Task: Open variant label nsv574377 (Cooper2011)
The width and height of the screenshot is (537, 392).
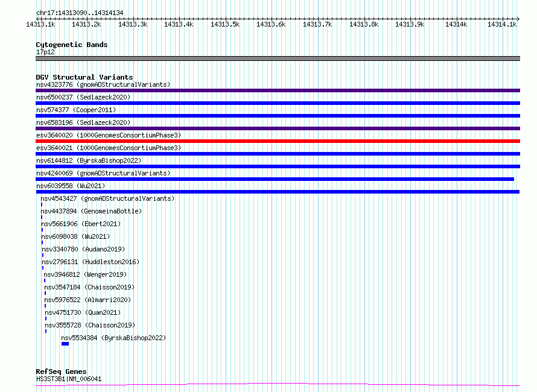Action: coord(76,110)
